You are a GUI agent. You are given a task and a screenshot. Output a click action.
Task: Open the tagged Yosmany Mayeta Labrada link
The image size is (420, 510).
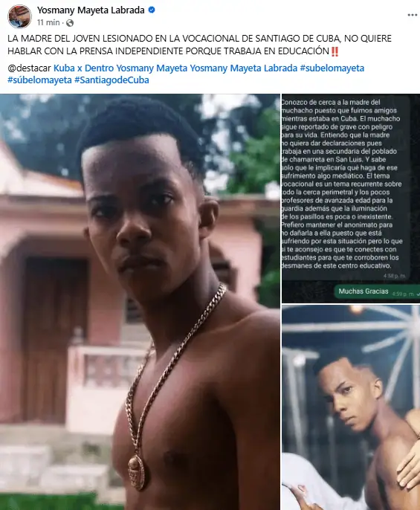pyautogui.click(x=243, y=68)
